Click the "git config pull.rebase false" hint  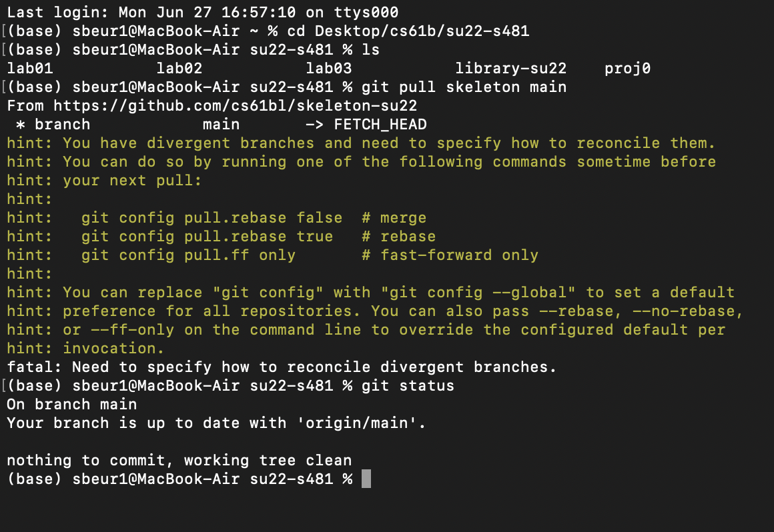click(212, 218)
